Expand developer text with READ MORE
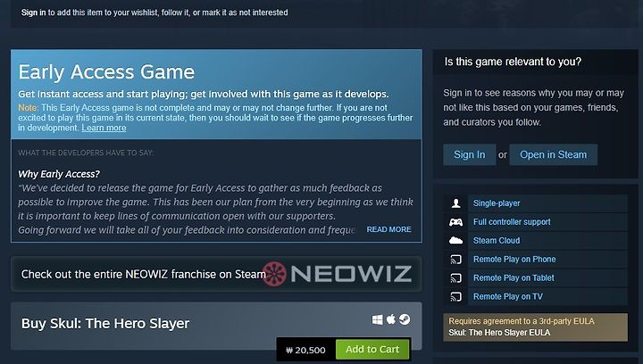The height and width of the screenshot is (364, 643). point(388,229)
